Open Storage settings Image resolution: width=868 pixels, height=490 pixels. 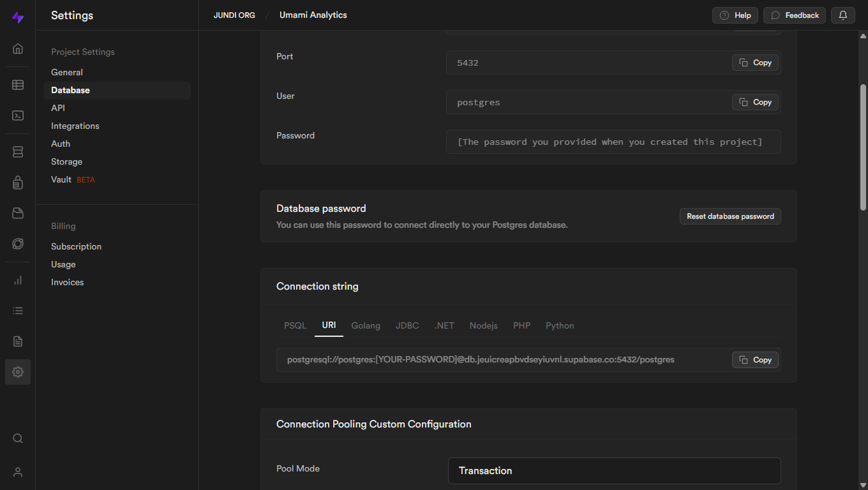pos(67,161)
